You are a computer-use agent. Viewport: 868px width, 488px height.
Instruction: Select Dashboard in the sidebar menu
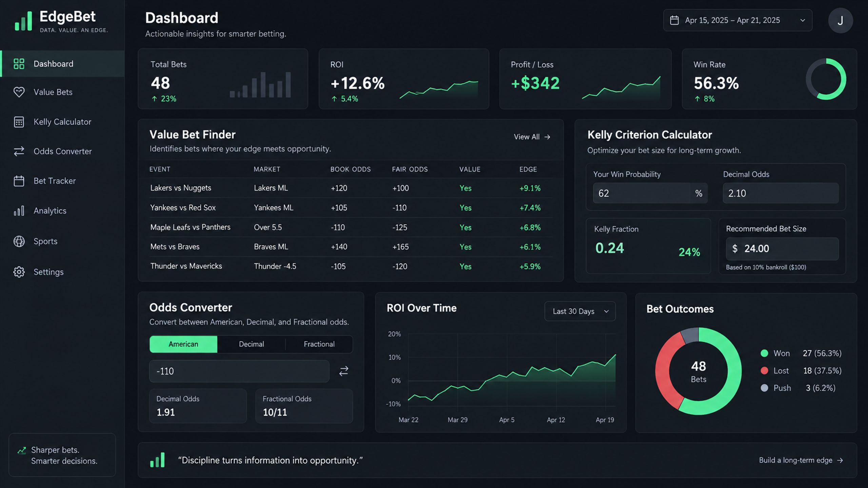pyautogui.click(x=62, y=64)
